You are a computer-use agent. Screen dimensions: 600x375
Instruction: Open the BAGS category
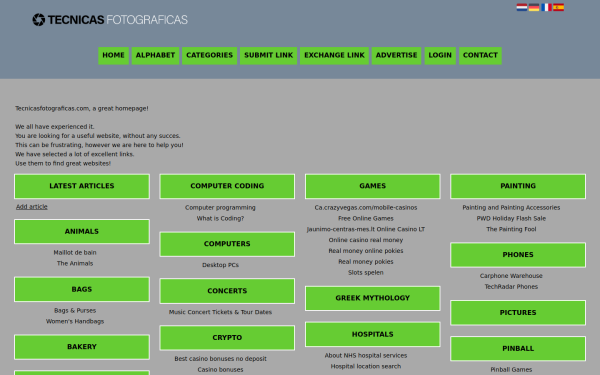[82, 289]
